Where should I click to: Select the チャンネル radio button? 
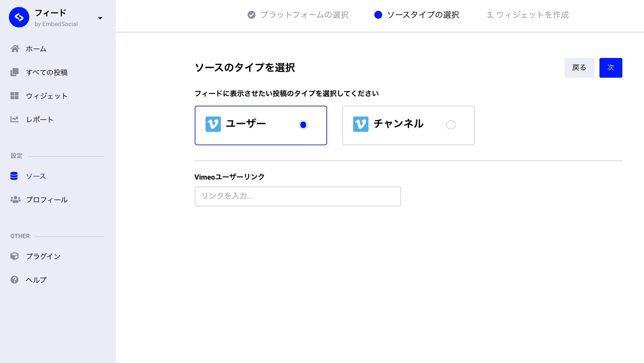(x=451, y=125)
